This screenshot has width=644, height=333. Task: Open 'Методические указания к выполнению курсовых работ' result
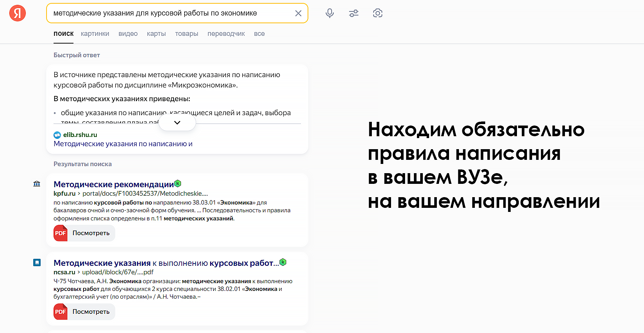click(166, 263)
